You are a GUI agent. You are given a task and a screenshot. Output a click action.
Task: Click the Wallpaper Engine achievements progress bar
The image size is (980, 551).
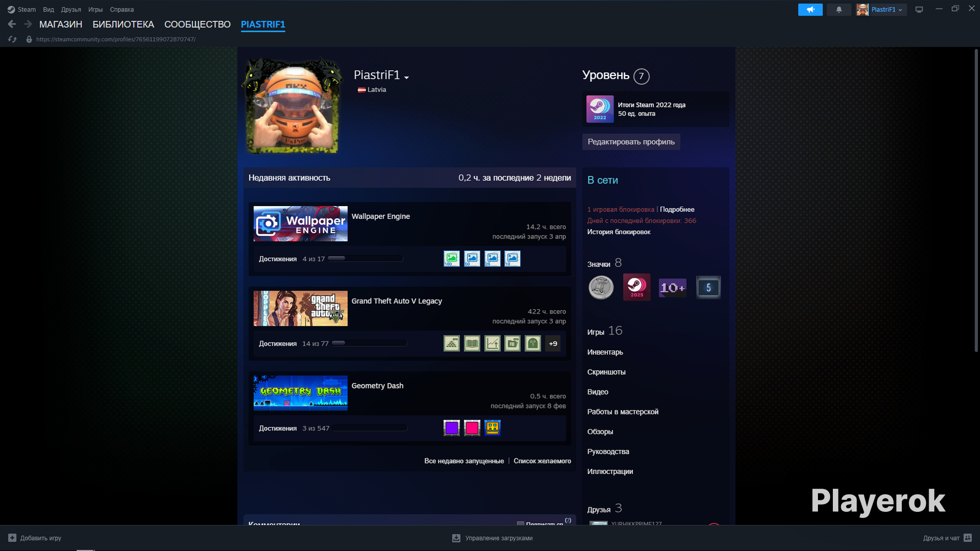(365, 258)
